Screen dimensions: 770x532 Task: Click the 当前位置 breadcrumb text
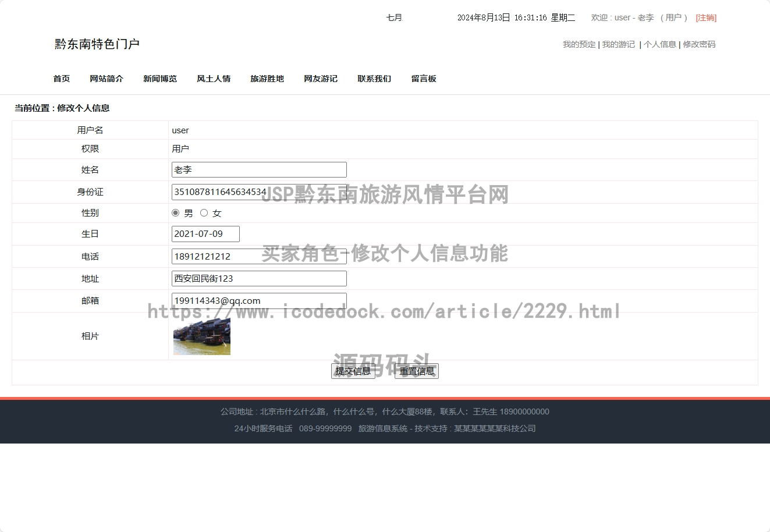(x=62, y=108)
